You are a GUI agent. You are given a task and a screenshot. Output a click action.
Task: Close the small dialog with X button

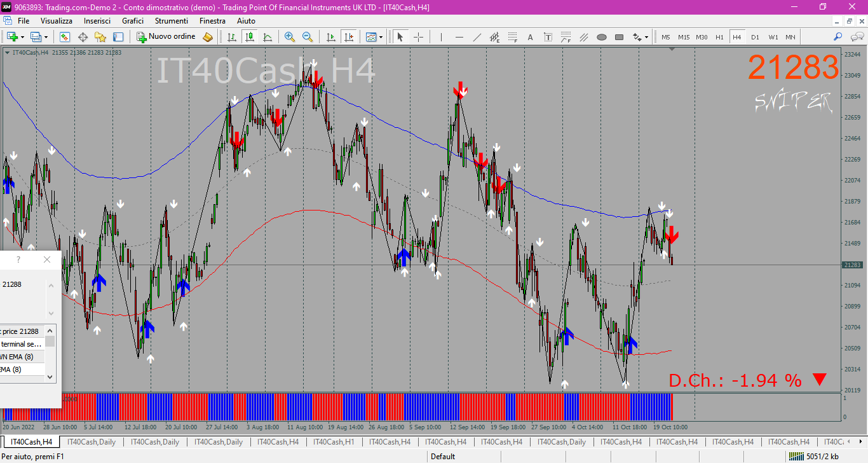tap(47, 259)
